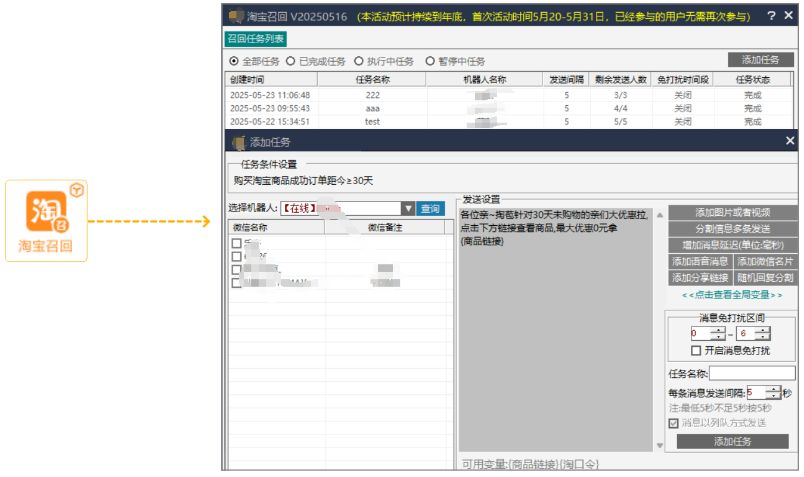
Task: Close the 淘宝召回 main window
Action: point(789,16)
